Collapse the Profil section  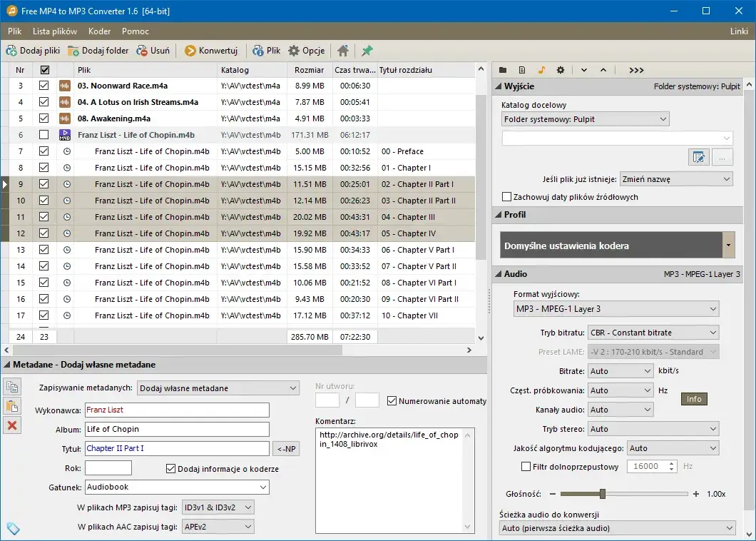pos(499,215)
